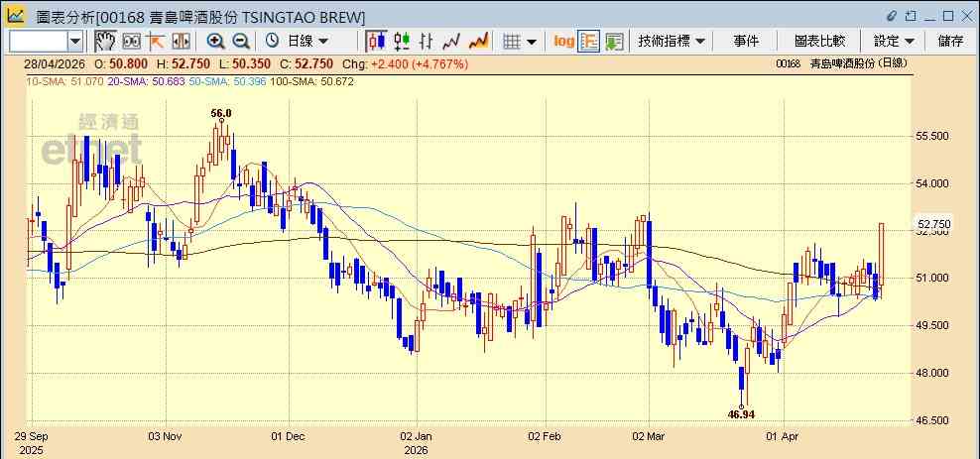
Task: Click the 48.000 price axis label
Action: click(x=933, y=373)
